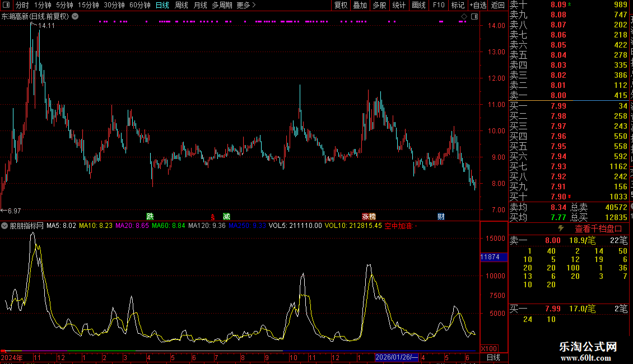Toggle the left sidebar panel icon

(x=6, y=5)
